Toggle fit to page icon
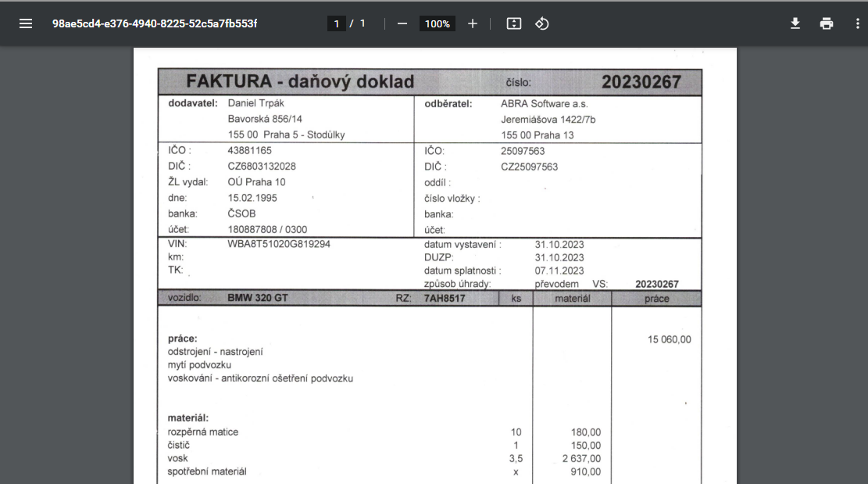 pos(513,23)
